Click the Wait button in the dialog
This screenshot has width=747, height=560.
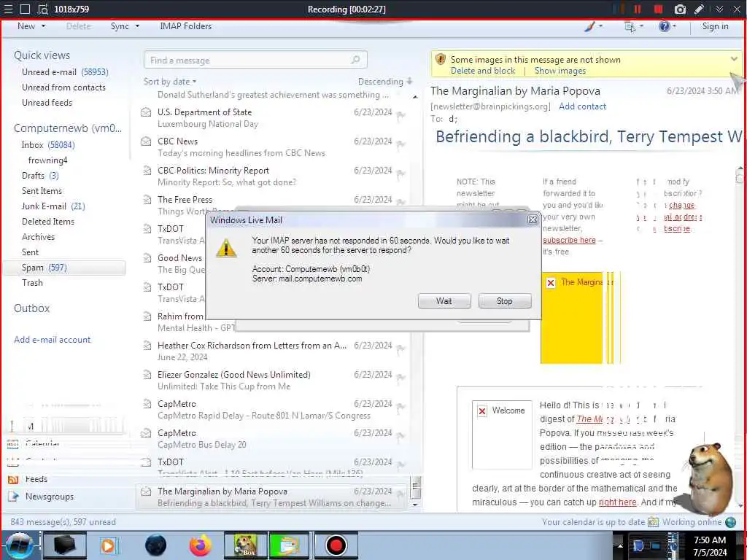(444, 301)
